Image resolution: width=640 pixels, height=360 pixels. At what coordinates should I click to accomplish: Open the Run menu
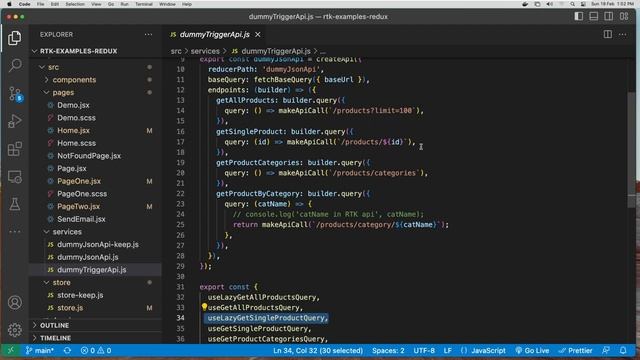(x=124, y=4)
